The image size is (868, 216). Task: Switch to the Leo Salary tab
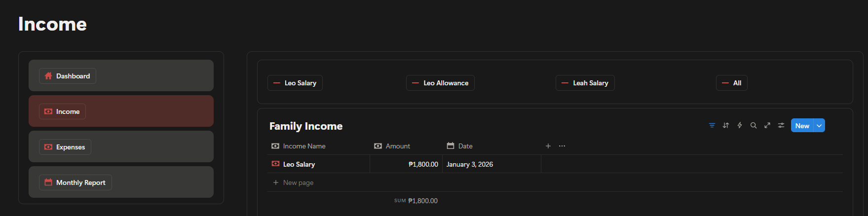295,83
